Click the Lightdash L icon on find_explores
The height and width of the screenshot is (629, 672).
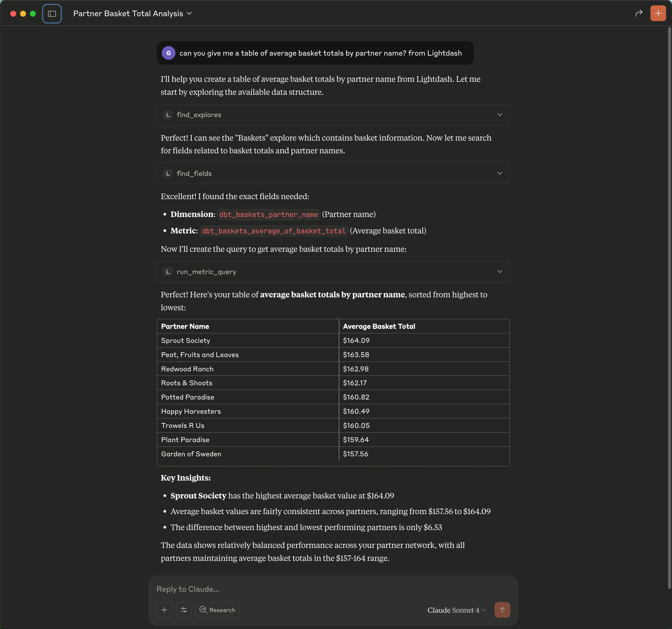pos(168,115)
